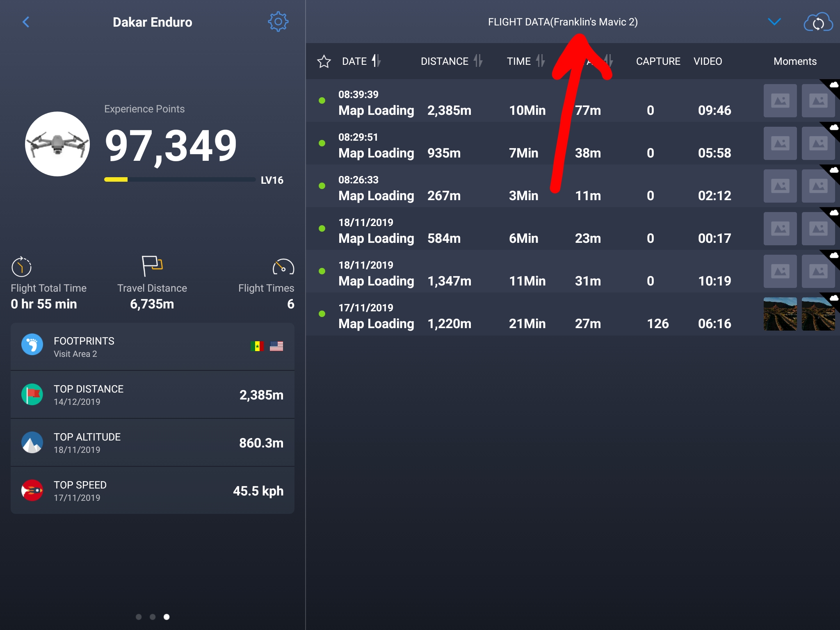Tap the 126 capture count cell
The height and width of the screenshot is (630, 840).
click(x=658, y=324)
